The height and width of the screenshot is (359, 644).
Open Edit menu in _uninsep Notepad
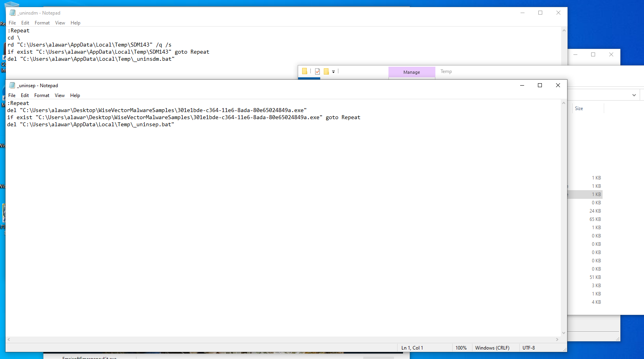pos(25,95)
